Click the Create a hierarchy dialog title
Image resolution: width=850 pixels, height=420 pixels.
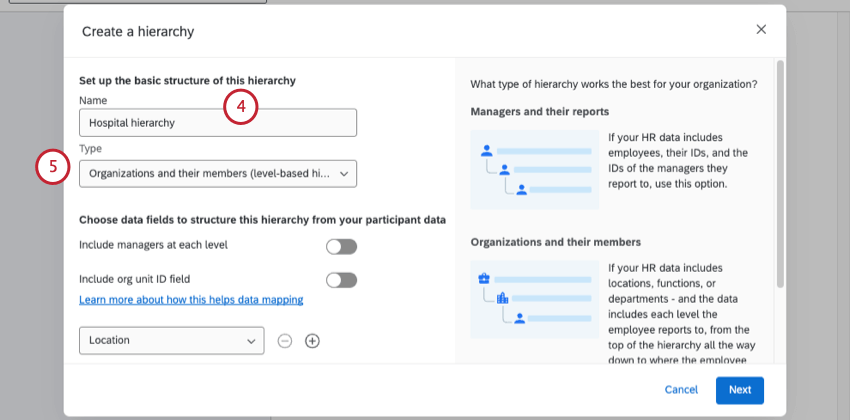[137, 32]
